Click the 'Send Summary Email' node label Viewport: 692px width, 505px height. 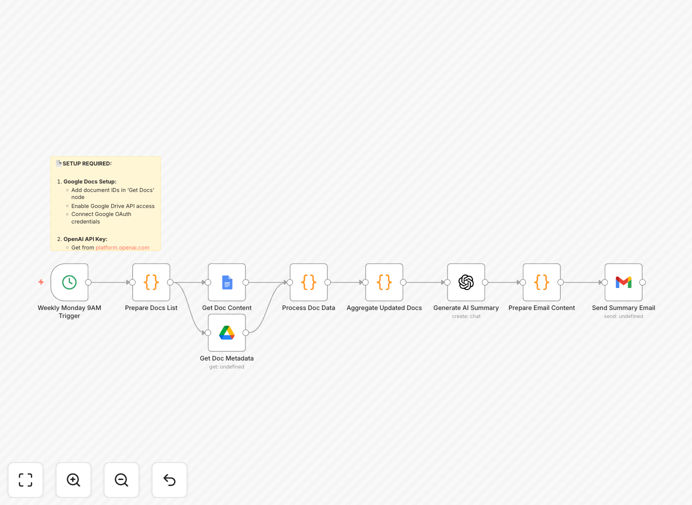click(x=624, y=308)
